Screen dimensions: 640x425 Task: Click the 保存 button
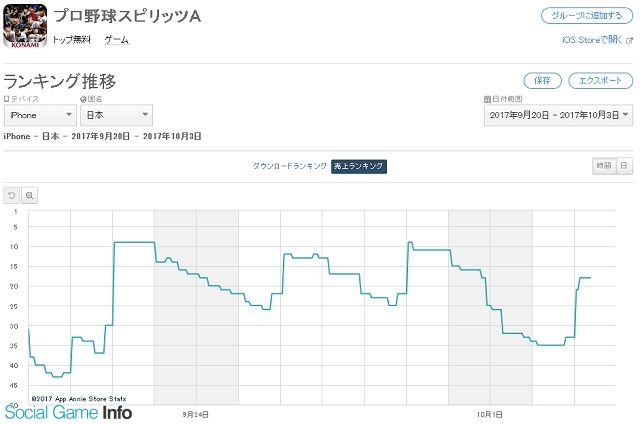click(542, 80)
